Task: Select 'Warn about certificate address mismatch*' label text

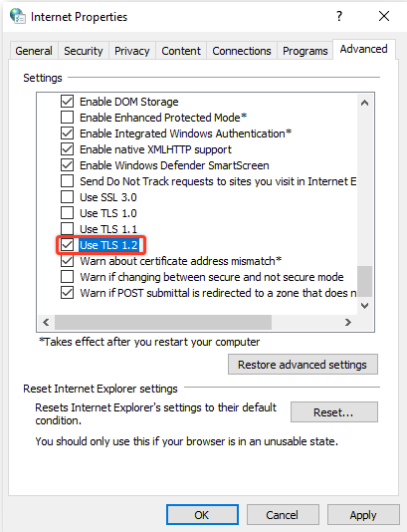Action: (181, 261)
